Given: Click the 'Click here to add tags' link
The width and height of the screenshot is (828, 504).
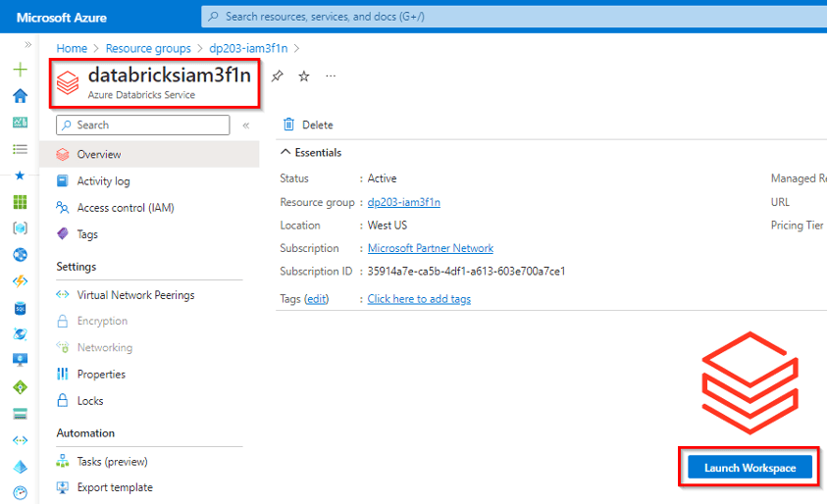Looking at the screenshot, I should click(419, 299).
